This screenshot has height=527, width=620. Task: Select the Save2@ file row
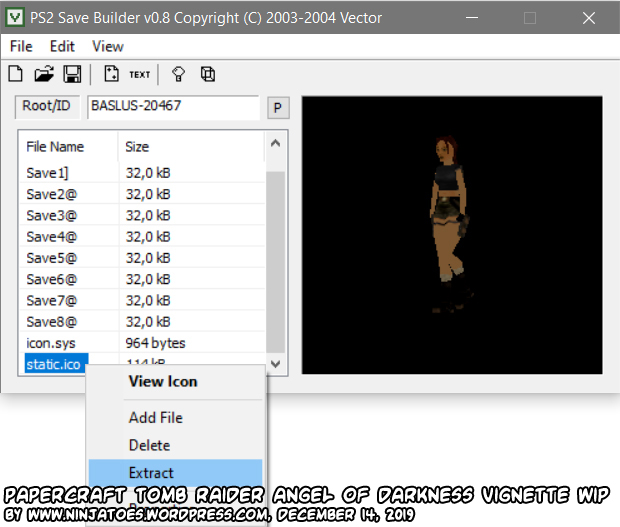[142, 194]
